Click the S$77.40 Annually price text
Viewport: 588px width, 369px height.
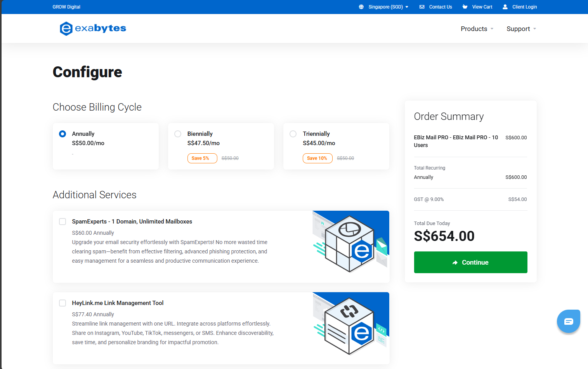[x=93, y=314]
